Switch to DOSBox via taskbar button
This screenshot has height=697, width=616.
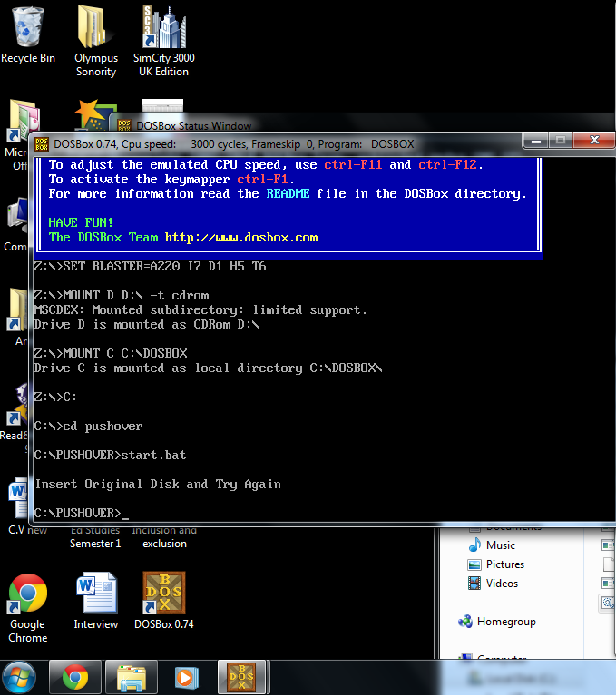[x=240, y=677]
